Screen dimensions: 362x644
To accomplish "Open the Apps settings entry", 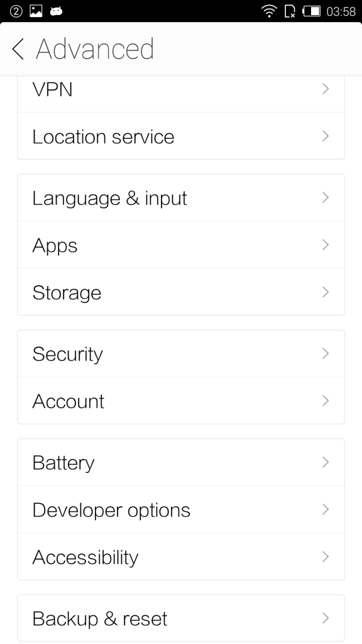I will tap(181, 245).
